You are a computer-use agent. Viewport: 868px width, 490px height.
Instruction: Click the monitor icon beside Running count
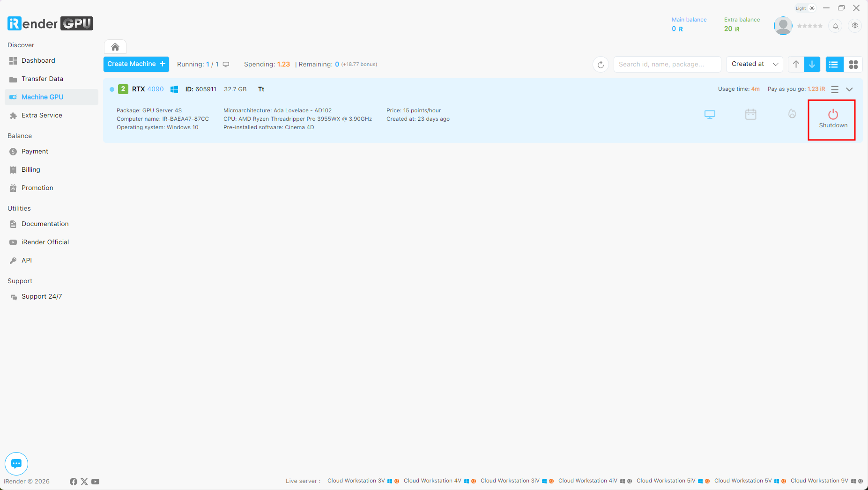tap(226, 65)
